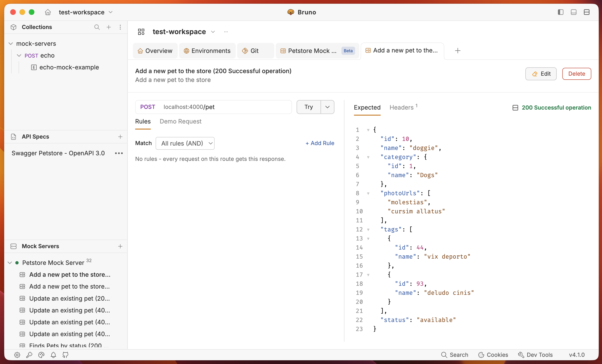The height and width of the screenshot is (364, 602).
Task: Open the palette theme icon in status bar
Action: (x=41, y=355)
